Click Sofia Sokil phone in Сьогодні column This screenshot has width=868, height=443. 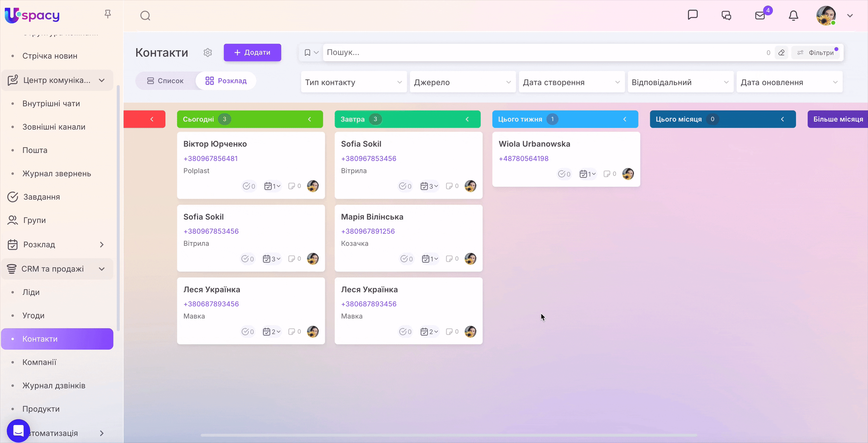point(211,231)
